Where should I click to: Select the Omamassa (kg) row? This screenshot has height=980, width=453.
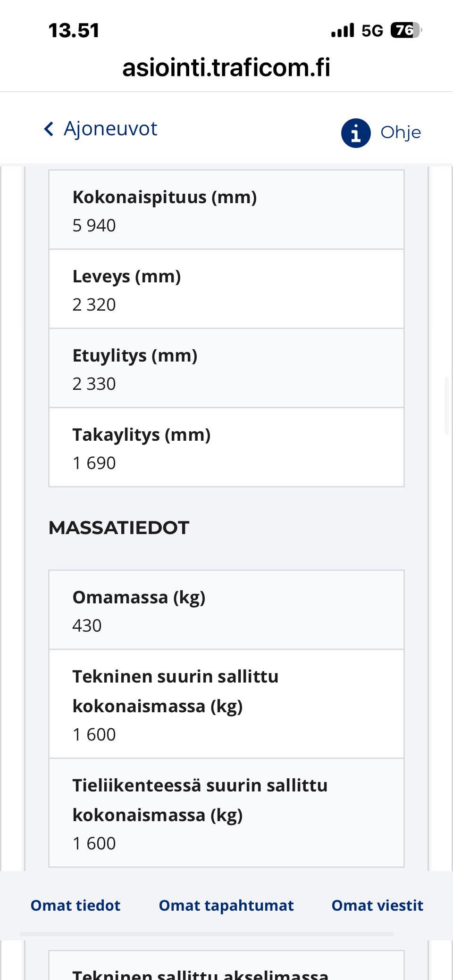point(226,610)
